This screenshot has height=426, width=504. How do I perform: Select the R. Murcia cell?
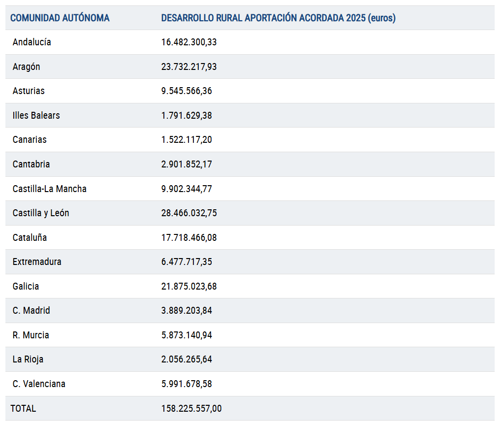point(31,335)
